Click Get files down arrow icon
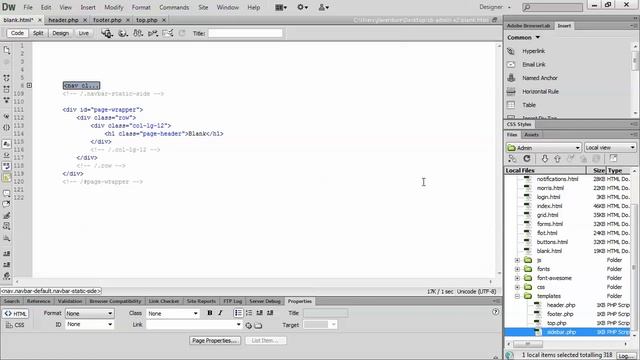 [x=544, y=159]
